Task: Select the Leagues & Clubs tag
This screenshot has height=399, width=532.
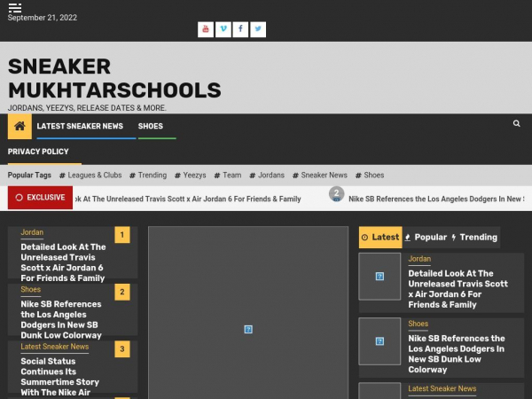Action: pos(90,175)
